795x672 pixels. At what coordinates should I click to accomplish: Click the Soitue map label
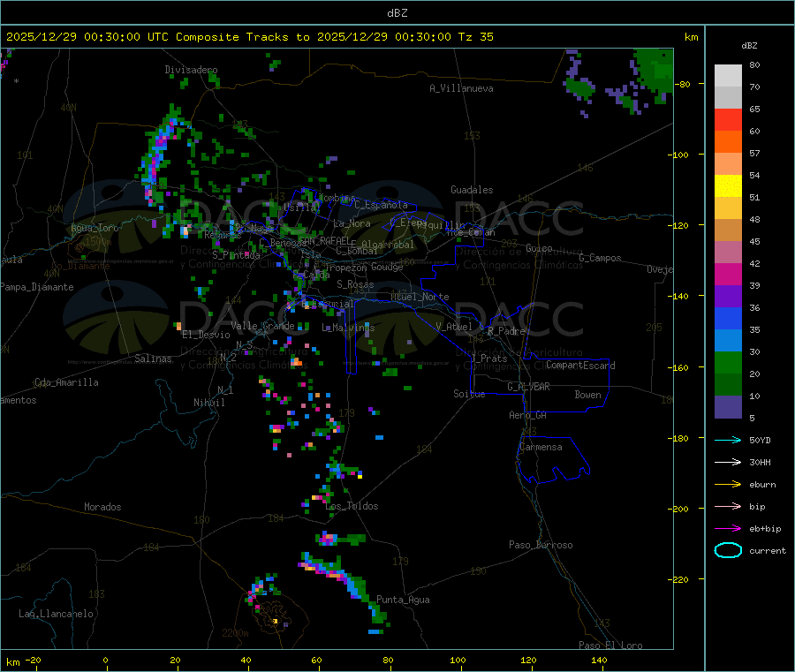(x=469, y=394)
